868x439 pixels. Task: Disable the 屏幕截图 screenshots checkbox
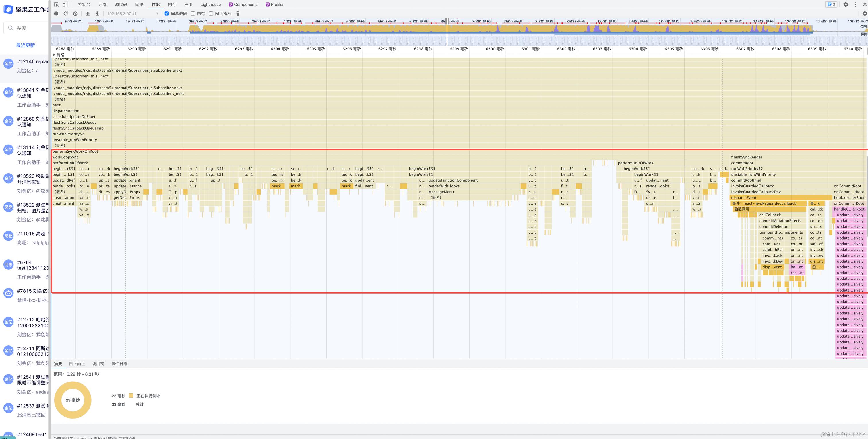(167, 14)
